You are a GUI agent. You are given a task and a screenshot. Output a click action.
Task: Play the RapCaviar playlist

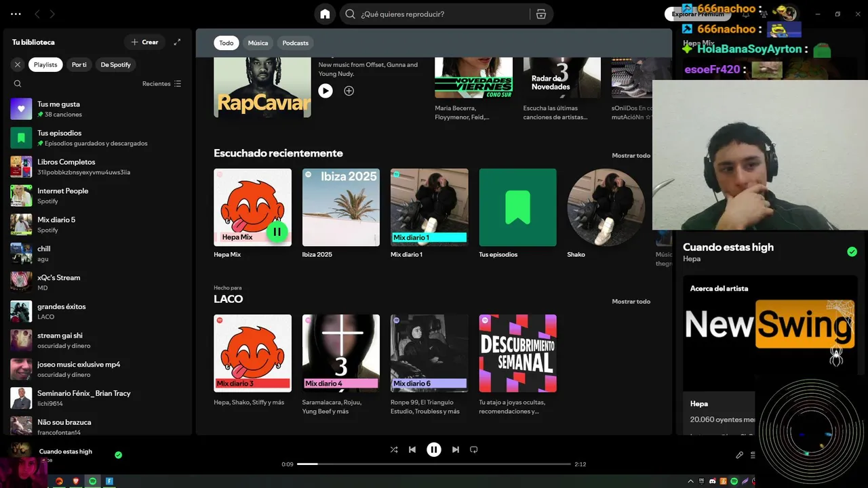(x=325, y=90)
